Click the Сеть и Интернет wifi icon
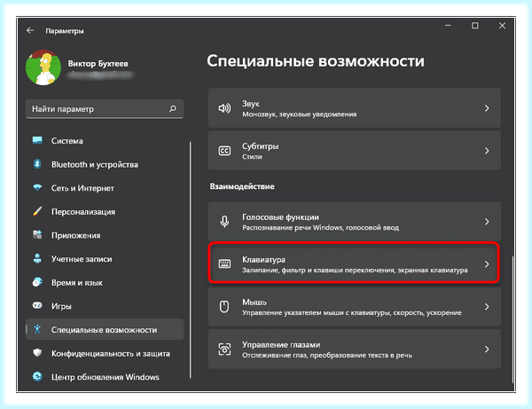The height and width of the screenshot is (409, 532). pyautogui.click(x=37, y=187)
